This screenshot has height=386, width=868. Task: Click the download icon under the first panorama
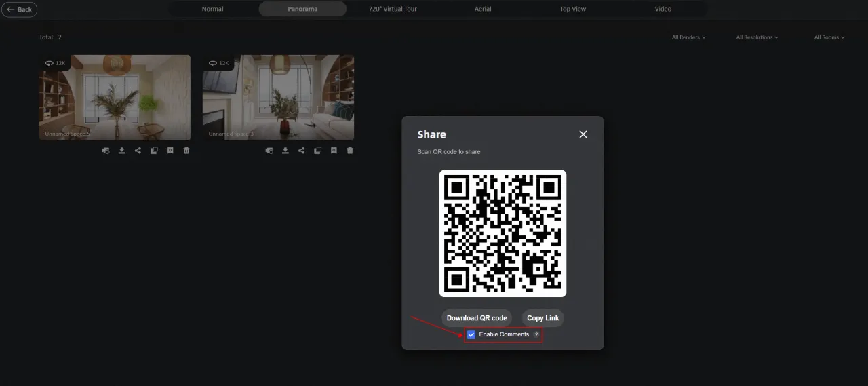tap(122, 151)
